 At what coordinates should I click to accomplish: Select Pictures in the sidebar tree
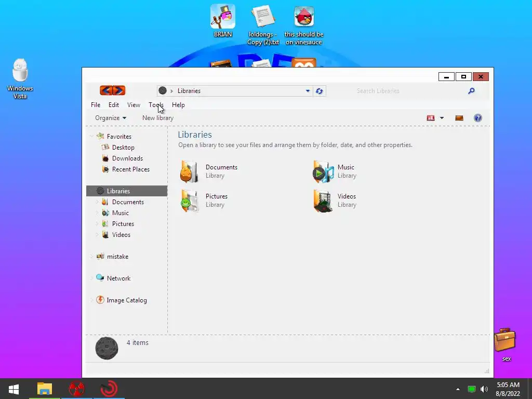point(123,223)
